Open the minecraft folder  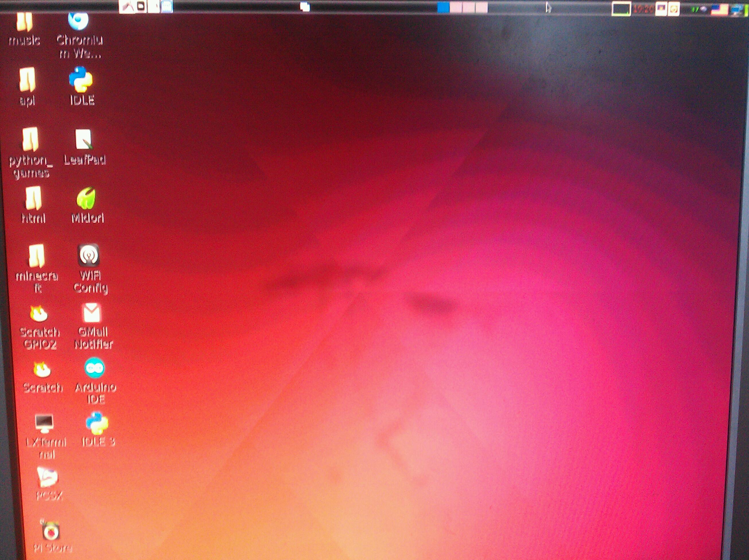pos(36,256)
